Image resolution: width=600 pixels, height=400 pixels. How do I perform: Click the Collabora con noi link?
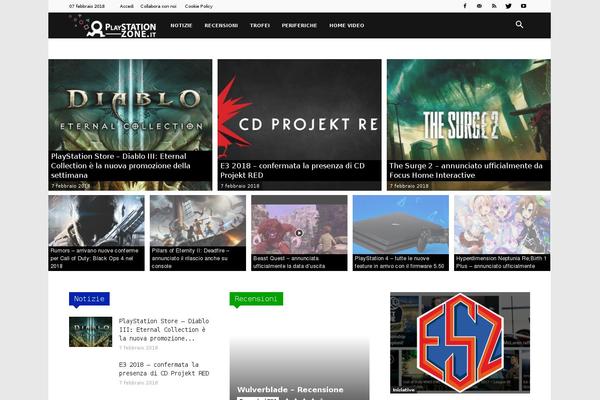(x=158, y=6)
